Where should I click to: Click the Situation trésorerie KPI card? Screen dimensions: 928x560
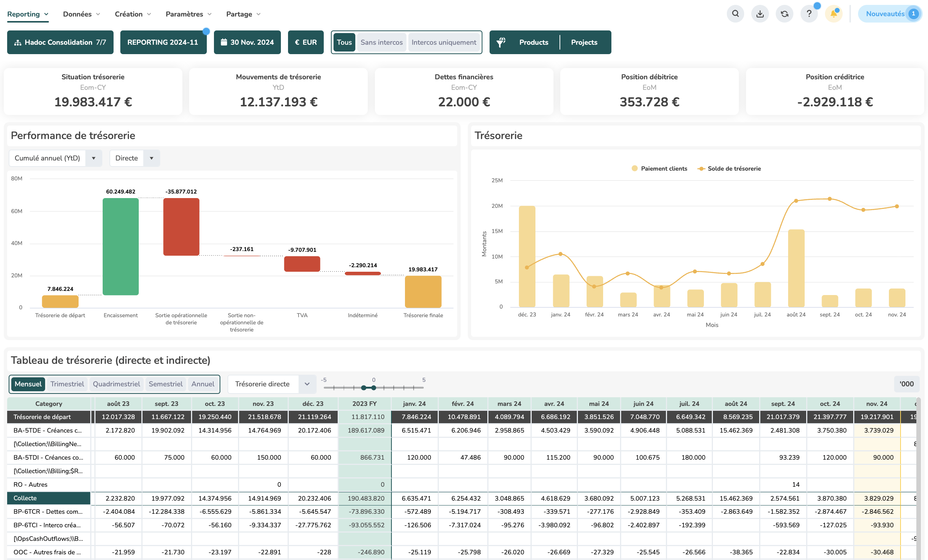(93, 91)
